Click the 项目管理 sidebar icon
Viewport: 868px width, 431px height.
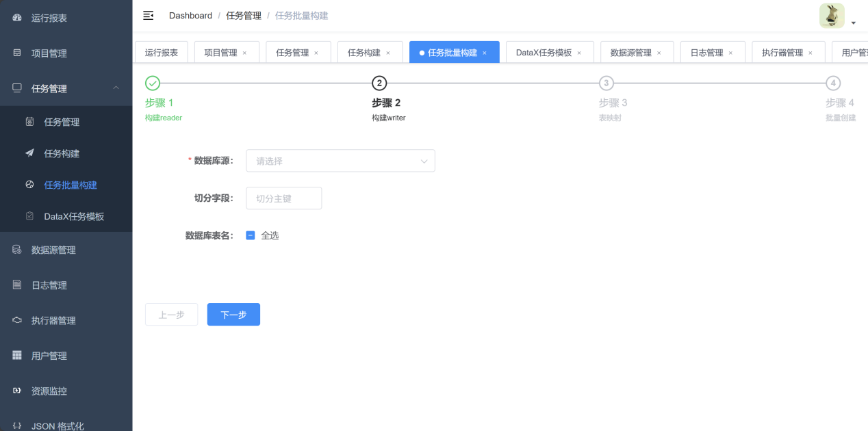(17, 53)
